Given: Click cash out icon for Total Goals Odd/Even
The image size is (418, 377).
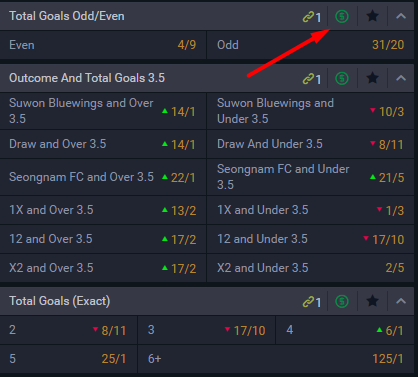Looking at the screenshot, I should pos(342,16).
